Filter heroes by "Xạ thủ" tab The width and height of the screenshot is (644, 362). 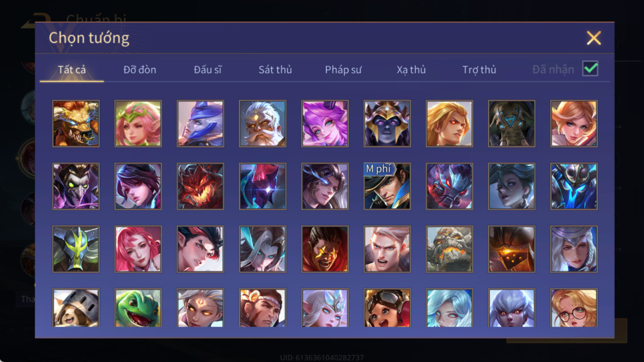click(x=411, y=70)
